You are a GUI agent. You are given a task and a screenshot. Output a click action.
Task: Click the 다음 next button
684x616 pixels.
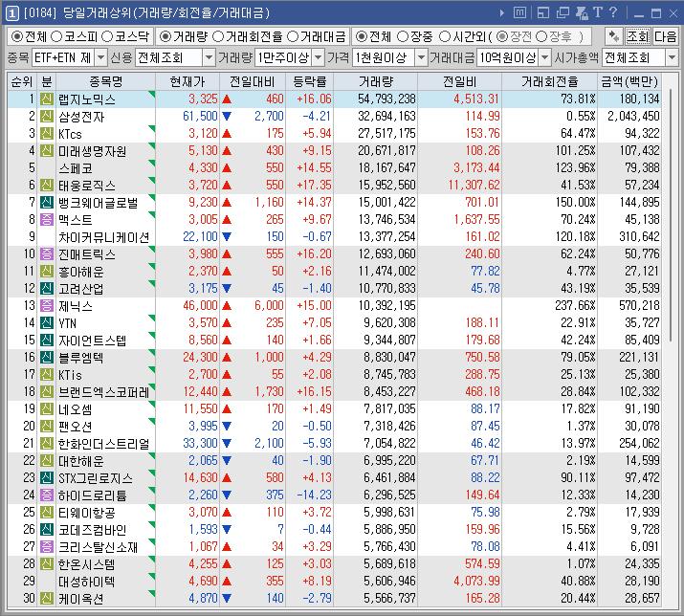point(665,36)
